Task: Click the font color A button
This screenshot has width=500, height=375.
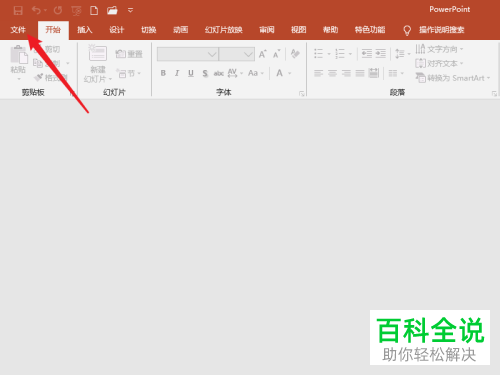Action: (280, 73)
